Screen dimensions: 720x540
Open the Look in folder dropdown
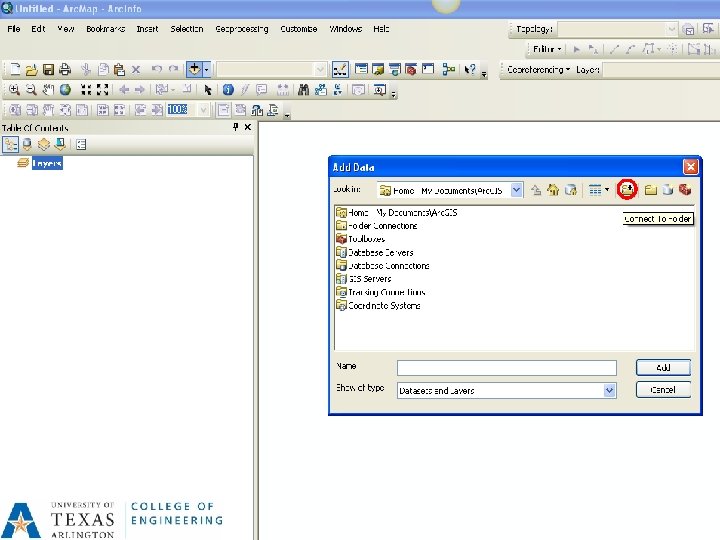517,190
